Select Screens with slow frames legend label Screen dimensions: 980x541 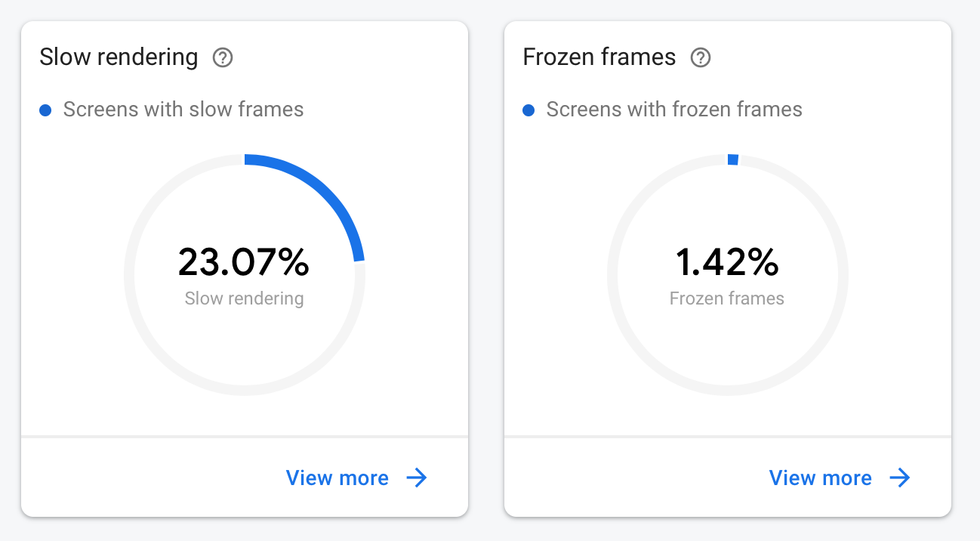[183, 110]
